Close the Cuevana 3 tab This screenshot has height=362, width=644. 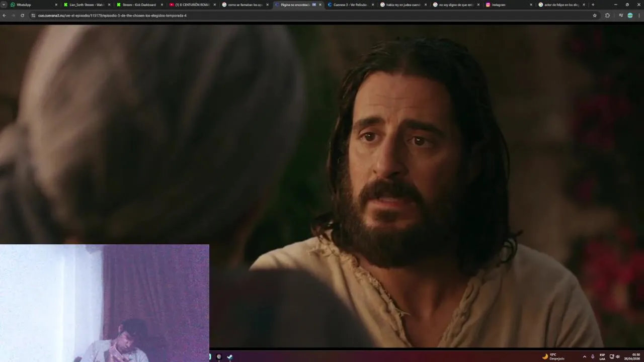coord(373,5)
